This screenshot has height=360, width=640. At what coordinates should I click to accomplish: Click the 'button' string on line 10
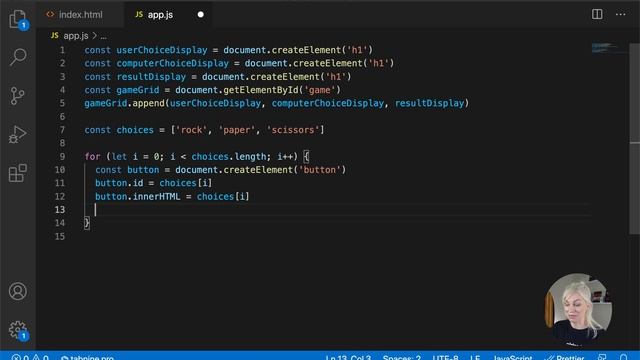[320, 170]
